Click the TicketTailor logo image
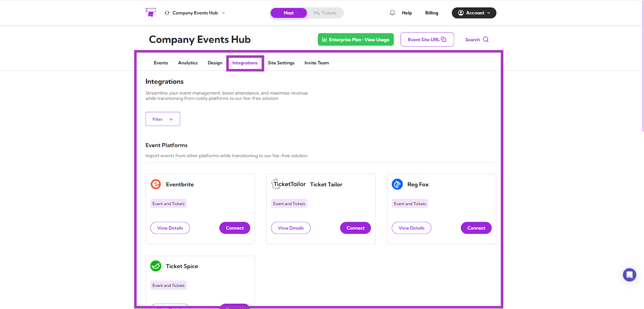Image resolution: width=644 pixels, height=309 pixels. (289, 184)
